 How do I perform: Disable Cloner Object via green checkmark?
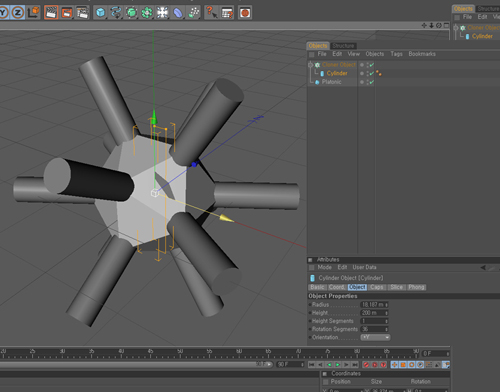tap(371, 65)
